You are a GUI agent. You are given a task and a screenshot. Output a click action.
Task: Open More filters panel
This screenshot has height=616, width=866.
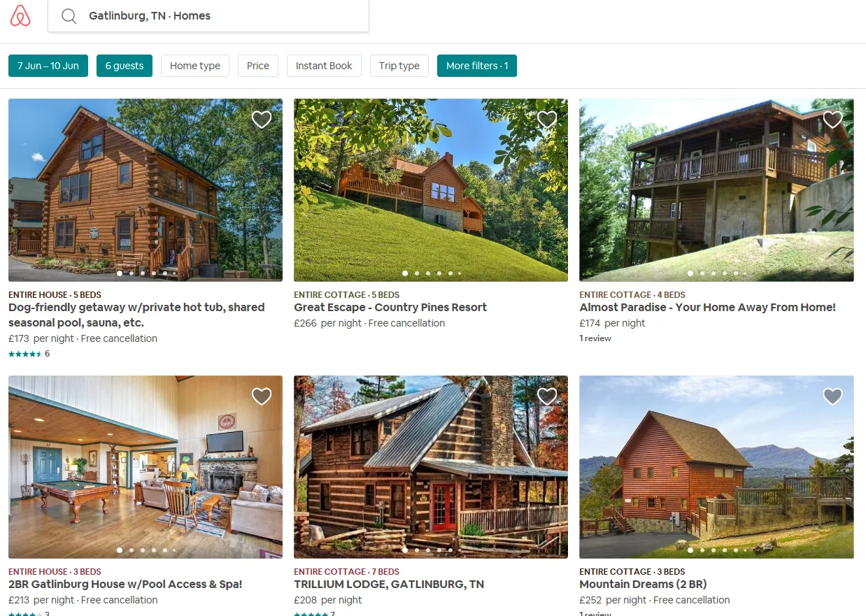(477, 66)
